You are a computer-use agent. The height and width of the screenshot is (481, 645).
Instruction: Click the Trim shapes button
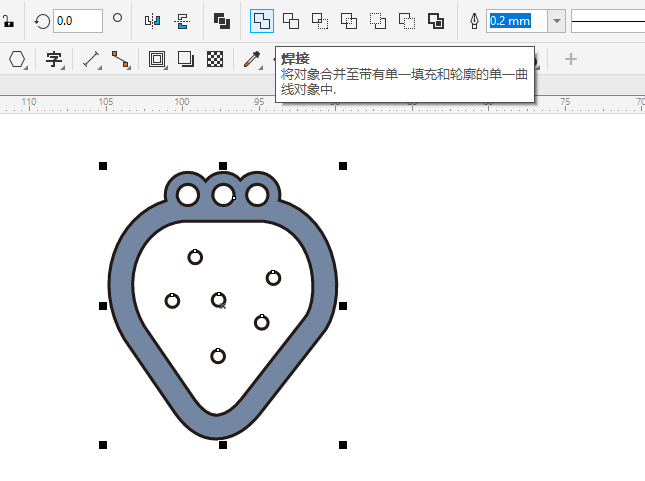click(x=291, y=21)
